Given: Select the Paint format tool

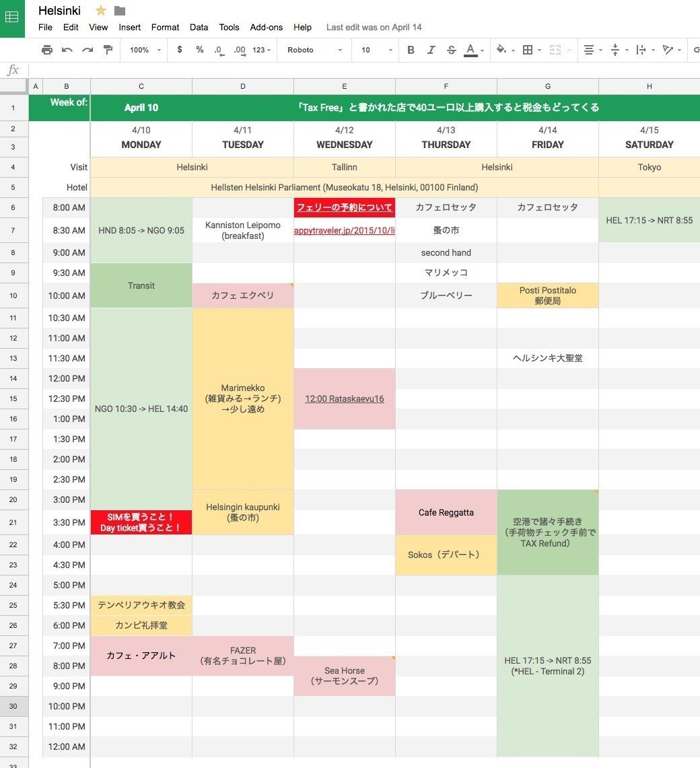Looking at the screenshot, I should 108,50.
